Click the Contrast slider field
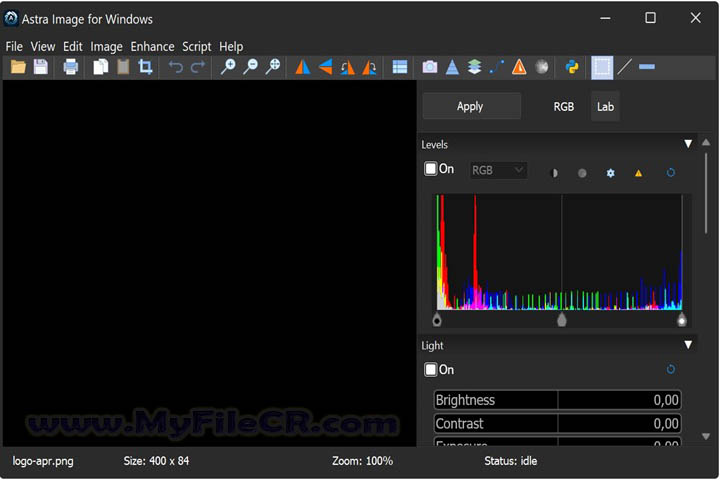Viewport: 720px width, 480px height. tap(557, 424)
